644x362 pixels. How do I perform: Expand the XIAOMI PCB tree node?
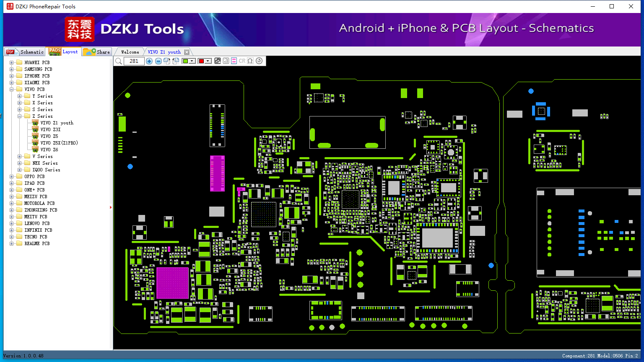(11, 83)
